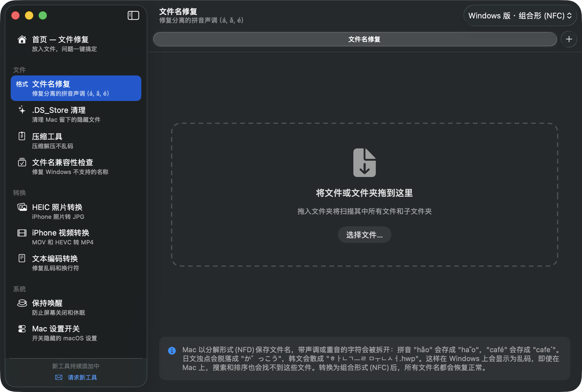This screenshot has width=582, height=392.
Task: Click the 文件 section header in the sidebar
Action: [x=19, y=70]
